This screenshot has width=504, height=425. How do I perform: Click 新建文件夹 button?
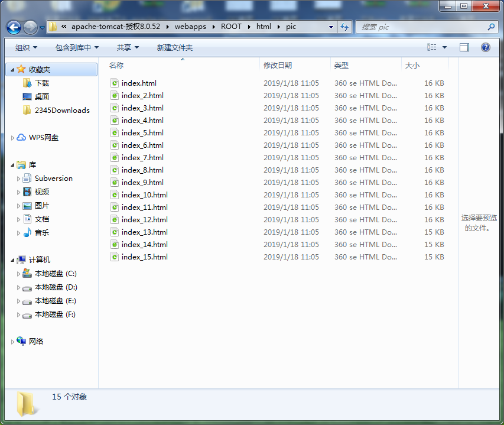pos(174,47)
